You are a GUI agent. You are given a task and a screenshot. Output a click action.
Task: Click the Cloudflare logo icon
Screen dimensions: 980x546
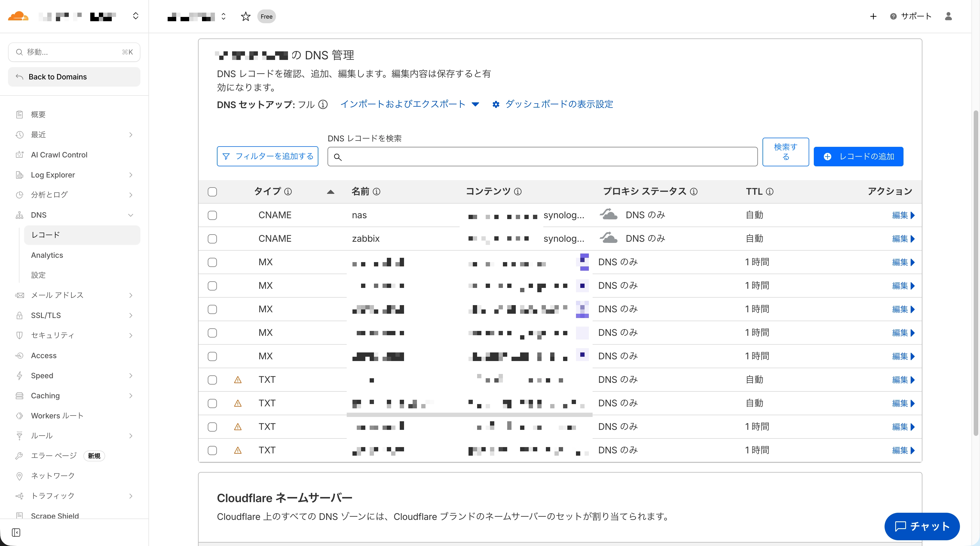click(x=18, y=16)
